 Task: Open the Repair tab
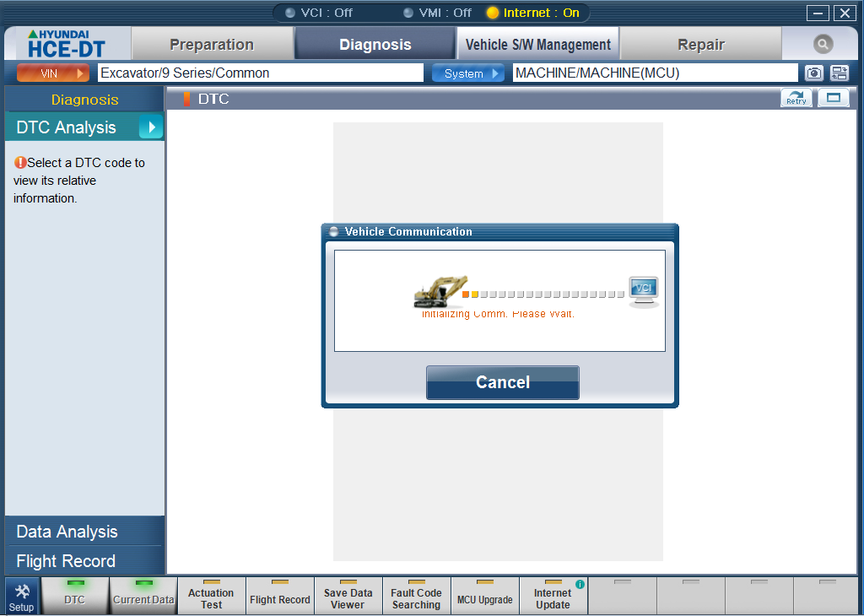click(x=701, y=44)
